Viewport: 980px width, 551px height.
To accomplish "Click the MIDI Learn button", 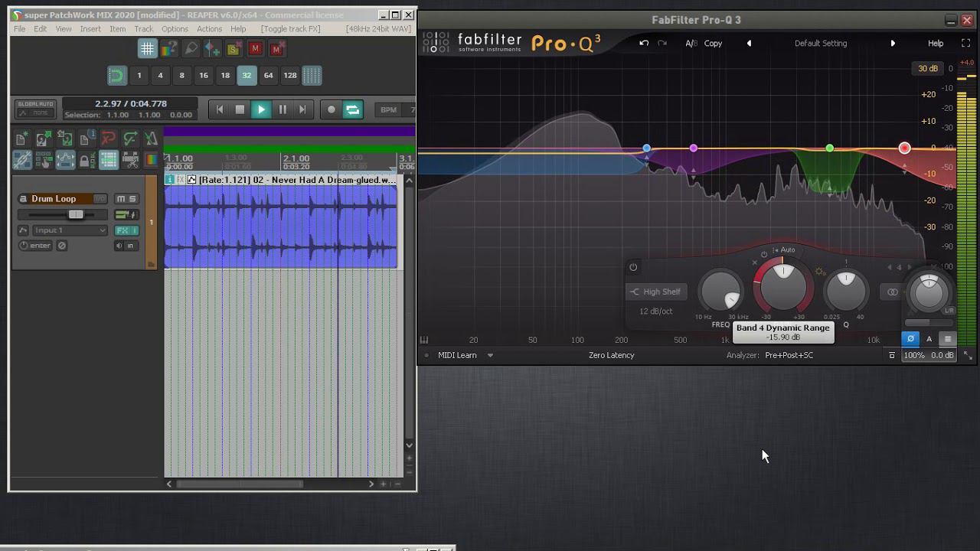I will pos(457,355).
